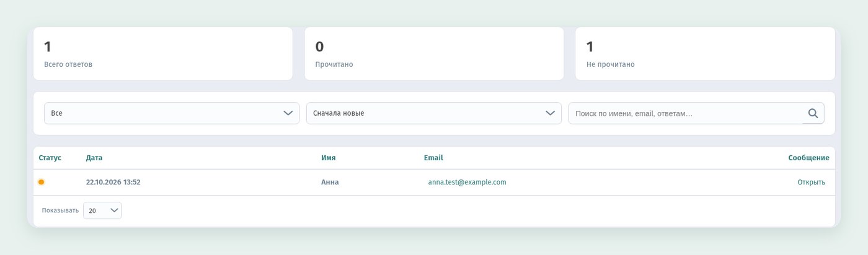Screen dimensions: 868x255
Task: Click the chevron arrow of "Все" filter
Action: pyautogui.click(x=288, y=113)
